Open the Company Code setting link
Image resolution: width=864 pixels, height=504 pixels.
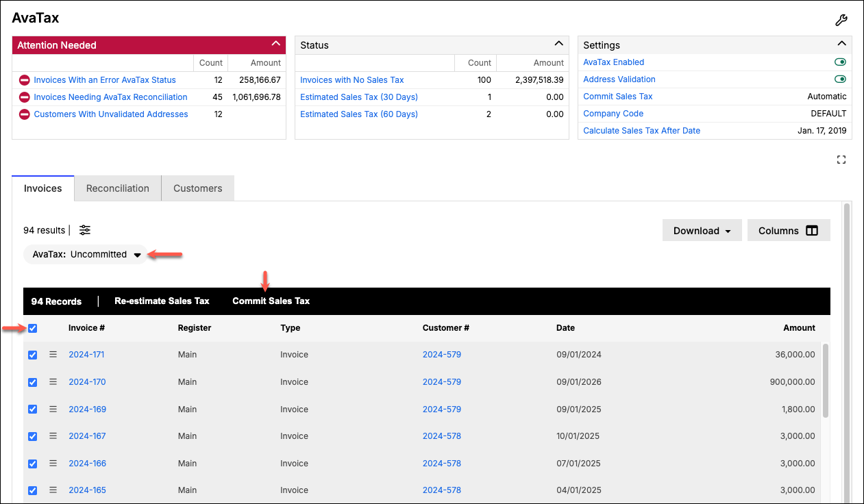[x=613, y=114]
